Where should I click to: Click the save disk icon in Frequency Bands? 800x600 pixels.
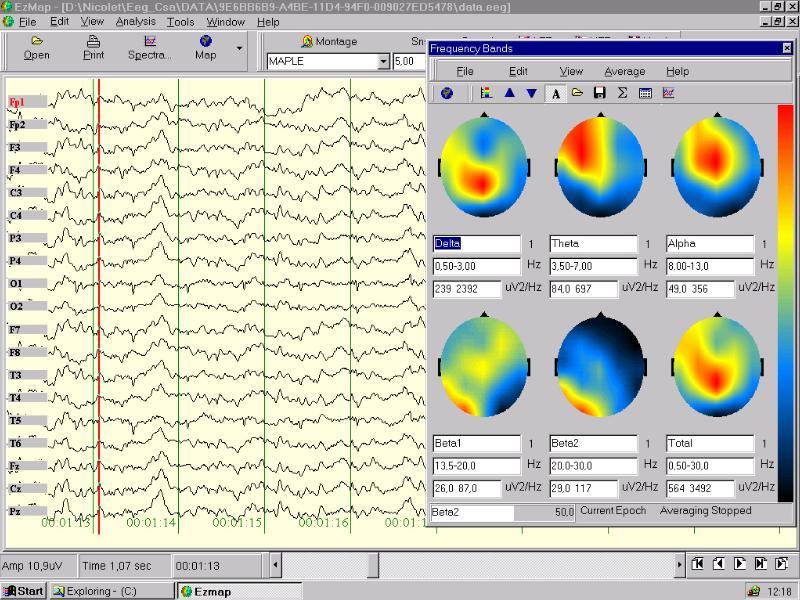click(600, 93)
